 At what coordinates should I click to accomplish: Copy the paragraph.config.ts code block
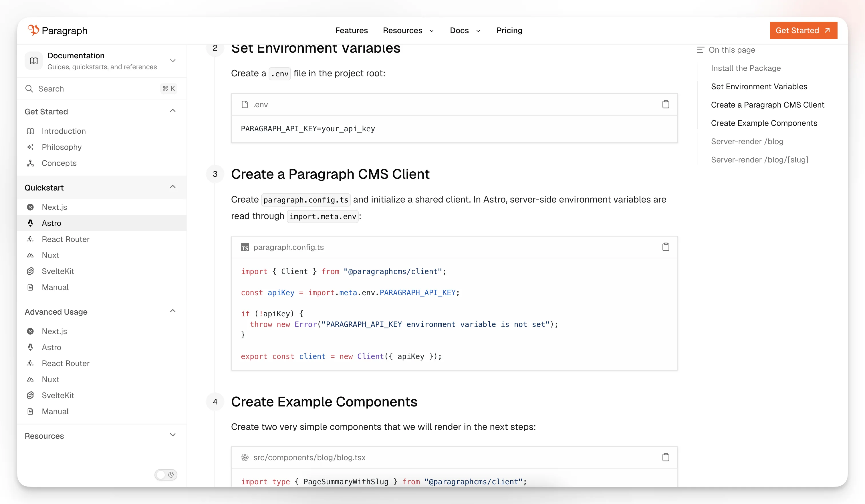pyautogui.click(x=666, y=247)
